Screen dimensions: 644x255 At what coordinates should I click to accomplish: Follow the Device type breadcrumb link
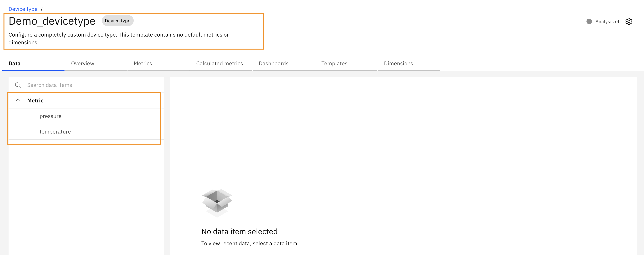coord(23,9)
